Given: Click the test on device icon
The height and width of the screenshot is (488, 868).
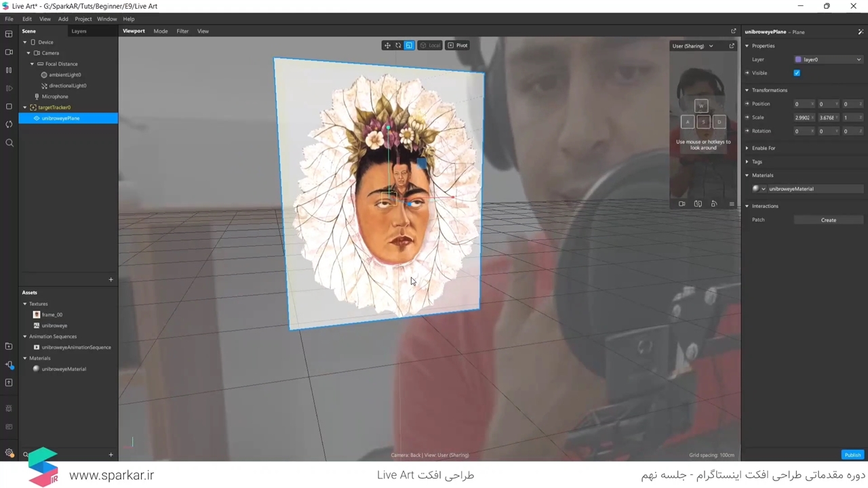Looking at the screenshot, I should coord(9,365).
